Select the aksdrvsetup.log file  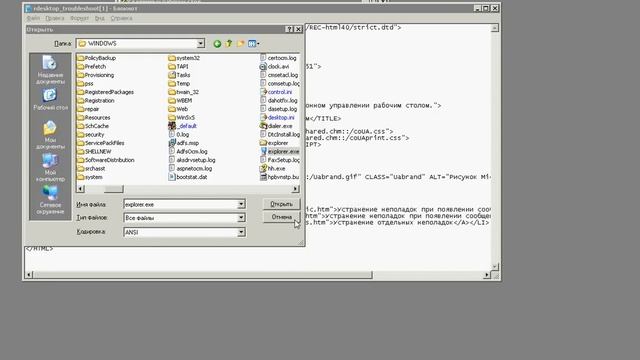point(192,160)
